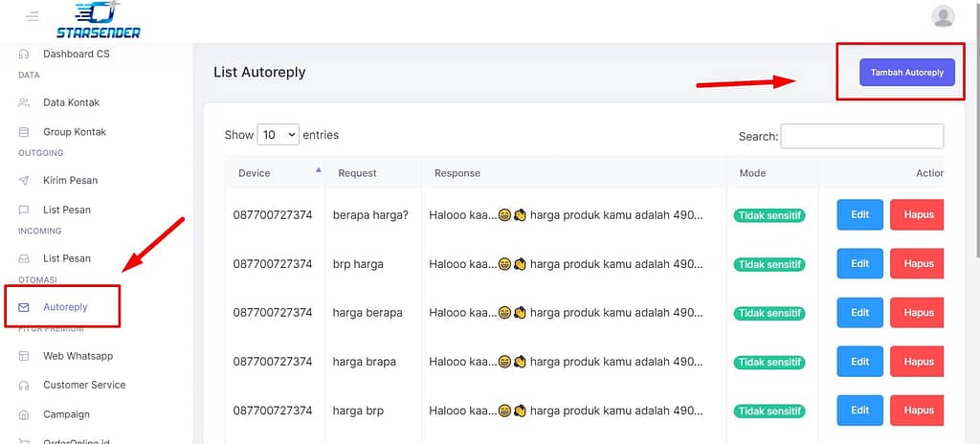Click the Autoreply envelope icon
The width and height of the screenshot is (980, 444).
pyautogui.click(x=24, y=307)
